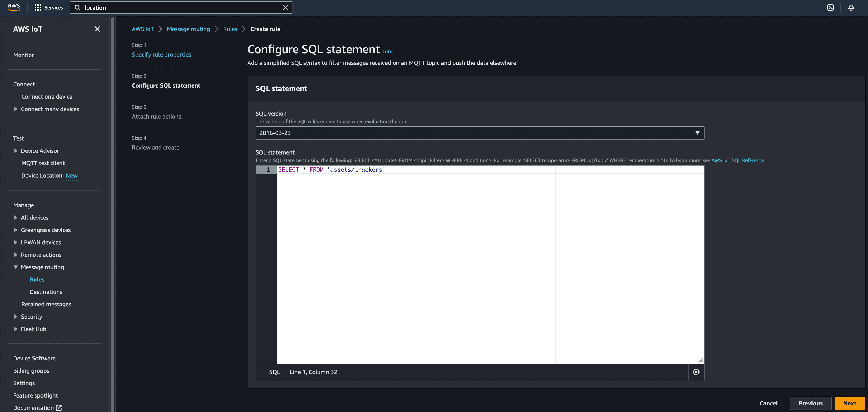
Task: Click the Previous button
Action: pyautogui.click(x=810, y=403)
